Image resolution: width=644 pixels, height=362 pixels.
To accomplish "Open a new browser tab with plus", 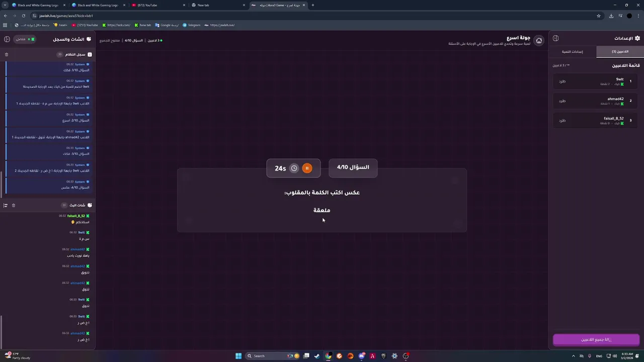I will pos(312,5).
